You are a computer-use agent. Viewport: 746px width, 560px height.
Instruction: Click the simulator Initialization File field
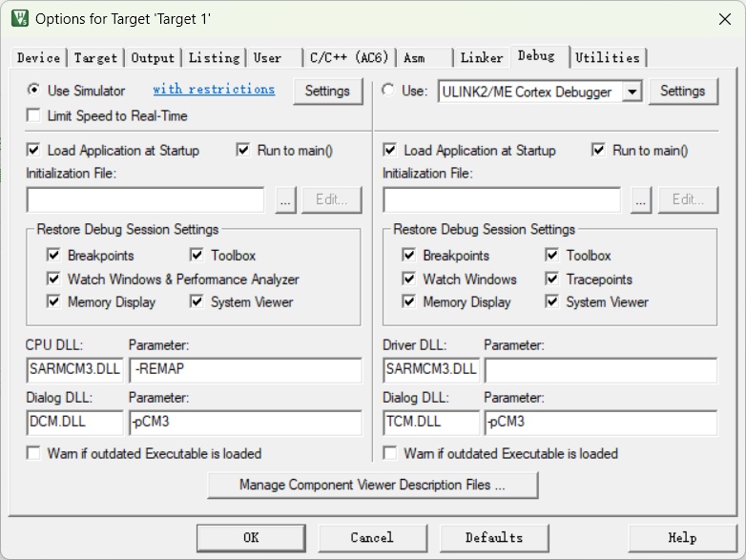tap(145, 200)
